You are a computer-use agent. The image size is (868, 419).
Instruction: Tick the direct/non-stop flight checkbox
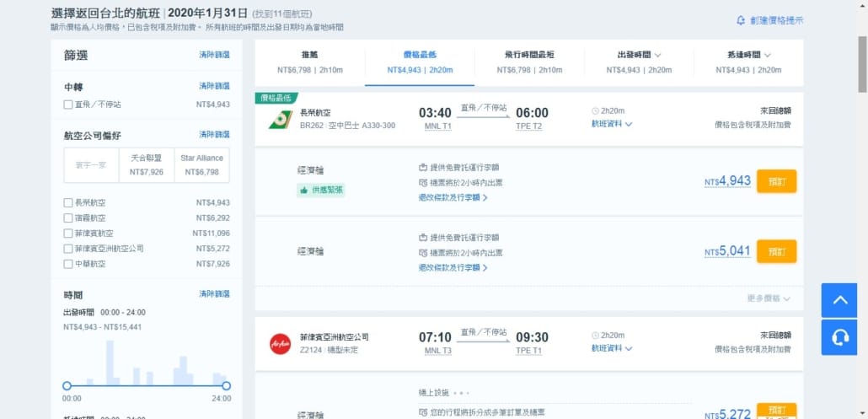point(68,104)
